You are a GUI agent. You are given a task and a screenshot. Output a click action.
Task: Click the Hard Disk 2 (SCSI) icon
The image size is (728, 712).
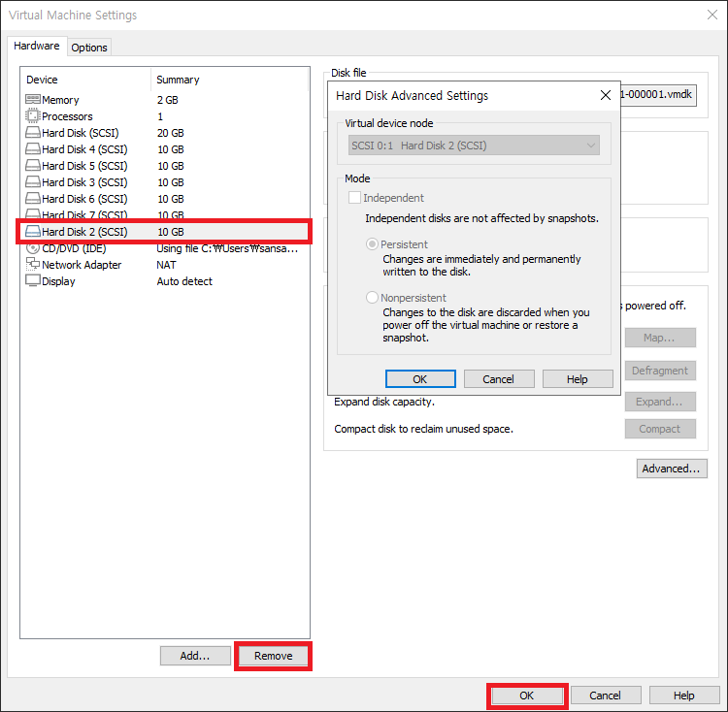[x=32, y=231]
